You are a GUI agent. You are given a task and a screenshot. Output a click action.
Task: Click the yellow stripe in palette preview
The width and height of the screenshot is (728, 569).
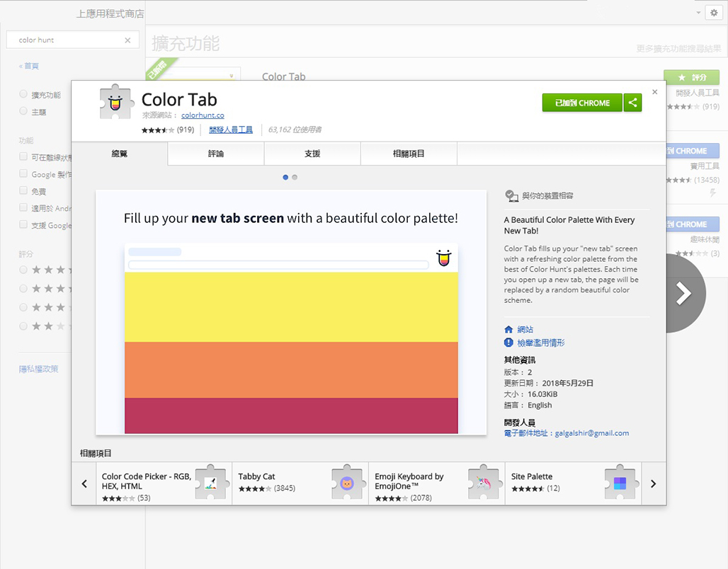[x=291, y=307]
